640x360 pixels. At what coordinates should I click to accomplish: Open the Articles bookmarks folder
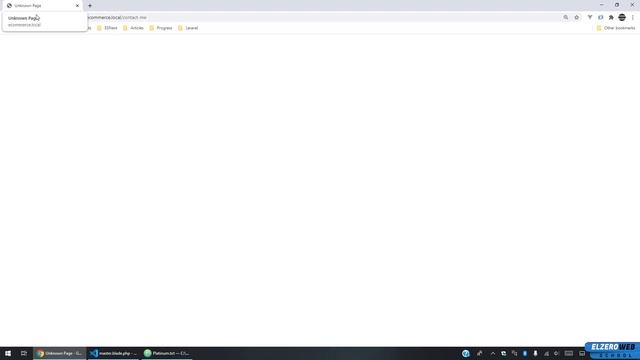133,28
